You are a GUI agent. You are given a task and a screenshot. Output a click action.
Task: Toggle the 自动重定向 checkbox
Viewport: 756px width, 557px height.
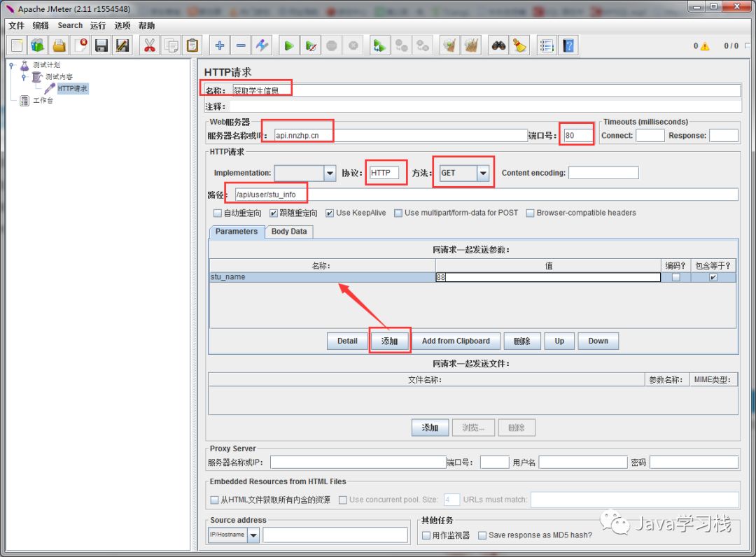[218, 213]
